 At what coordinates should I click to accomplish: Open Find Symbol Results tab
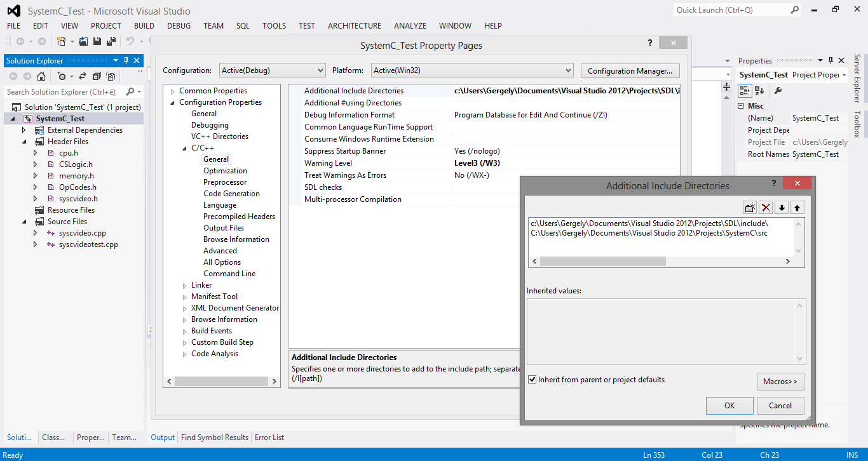click(x=215, y=438)
